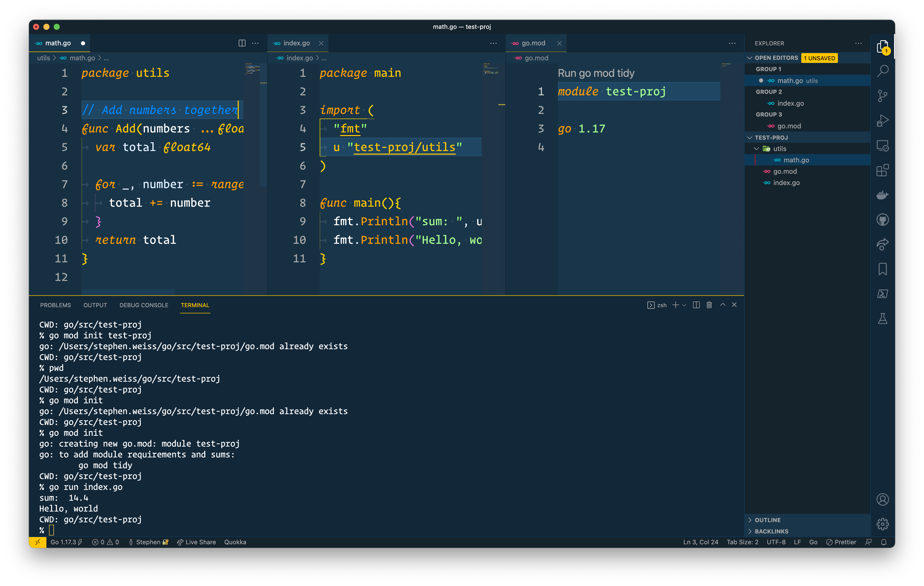Viewport: 924px width, 586px height.
Task: Select language mode Go in status bar
Action: (813, 542)
